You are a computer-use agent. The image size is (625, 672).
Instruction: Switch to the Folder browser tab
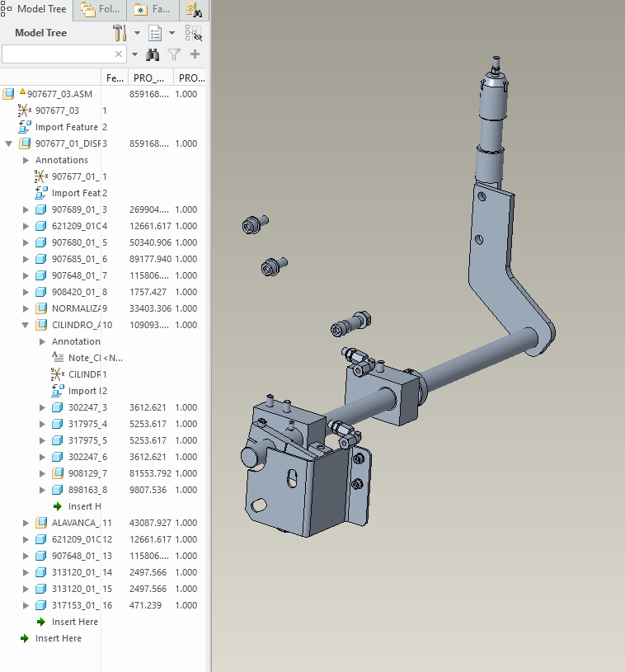pyautogui.click(x=99, y=10)
